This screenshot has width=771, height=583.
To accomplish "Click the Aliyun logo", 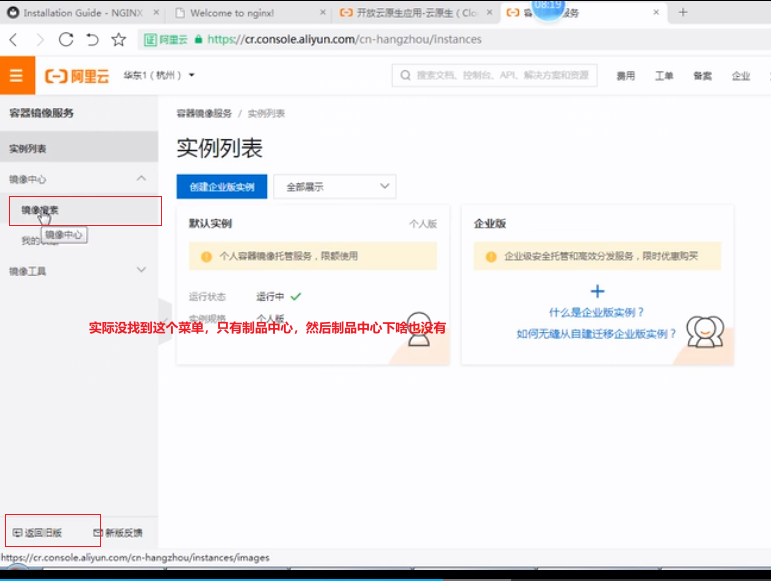I will coord(77,76).
